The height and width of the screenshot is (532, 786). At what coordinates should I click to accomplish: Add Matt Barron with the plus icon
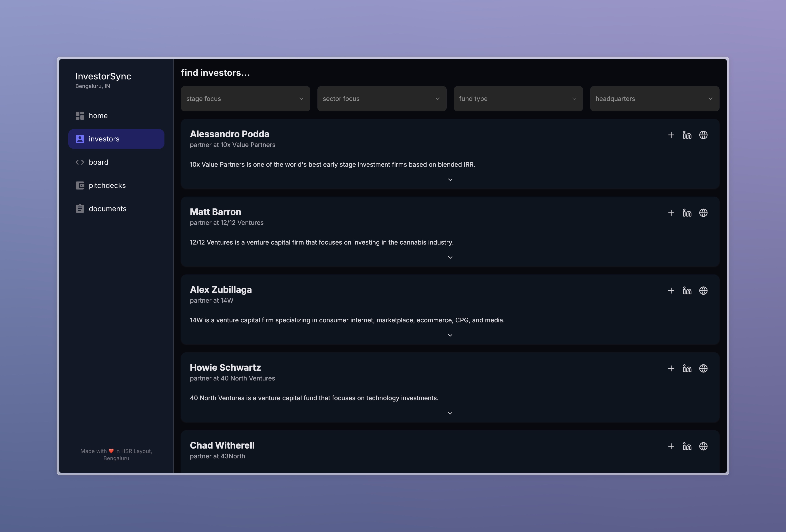[671, 213]
